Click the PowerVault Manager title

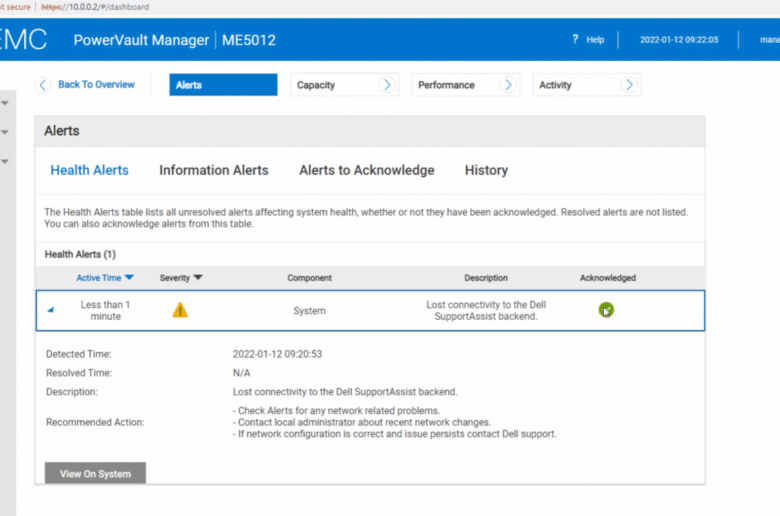click(x=141, y=40)
